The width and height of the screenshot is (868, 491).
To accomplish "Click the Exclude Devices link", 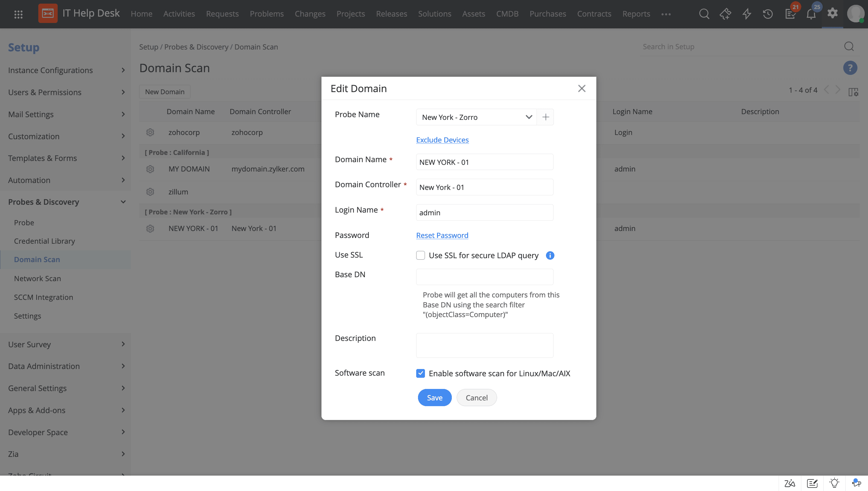I will 442,140.
